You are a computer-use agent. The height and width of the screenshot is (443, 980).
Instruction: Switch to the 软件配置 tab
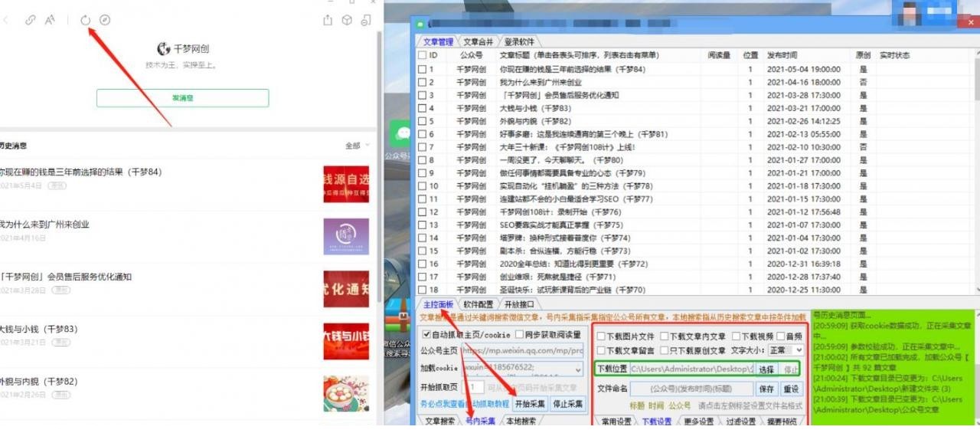[479, 304]
